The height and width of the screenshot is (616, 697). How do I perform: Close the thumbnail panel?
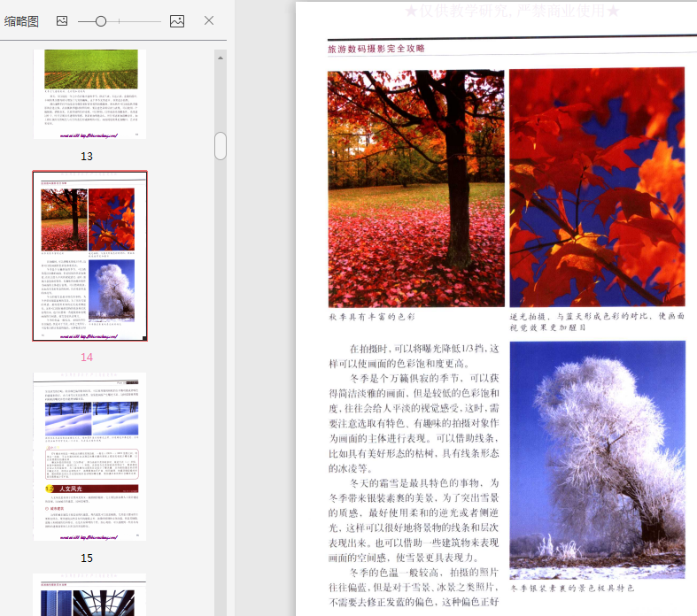click(209, 20)
